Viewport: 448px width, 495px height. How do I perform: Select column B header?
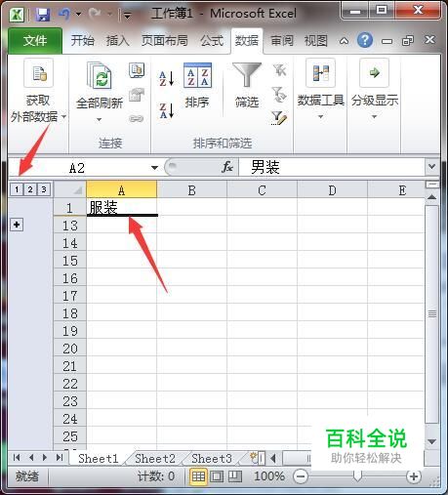(192, 189)
